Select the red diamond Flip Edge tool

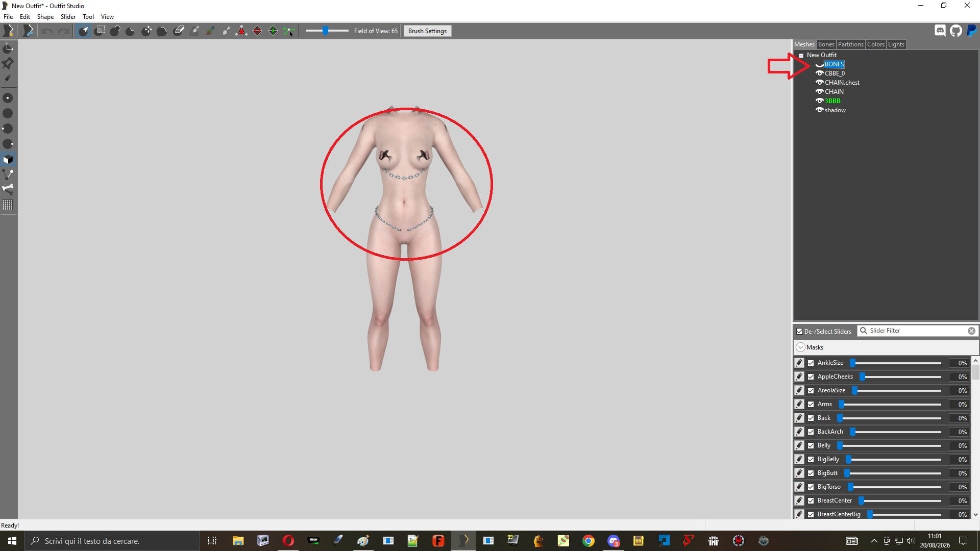point(257,31)
